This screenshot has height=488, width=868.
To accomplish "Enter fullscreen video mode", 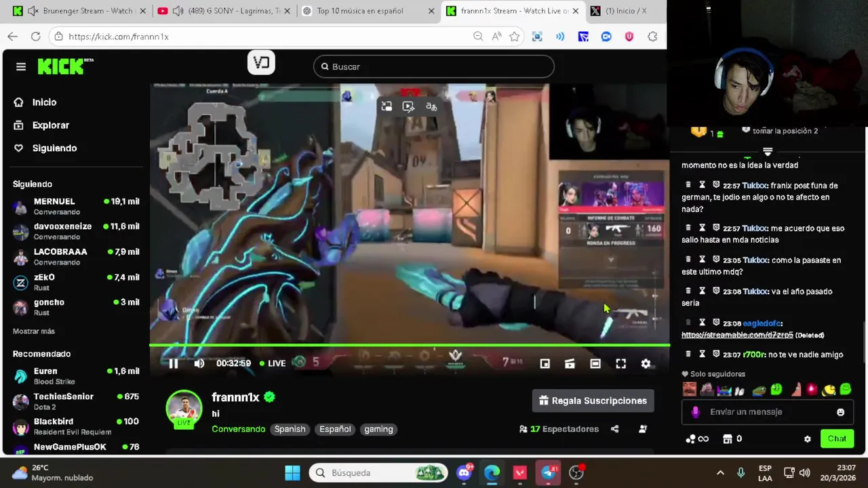I will (x=620, y=364).
